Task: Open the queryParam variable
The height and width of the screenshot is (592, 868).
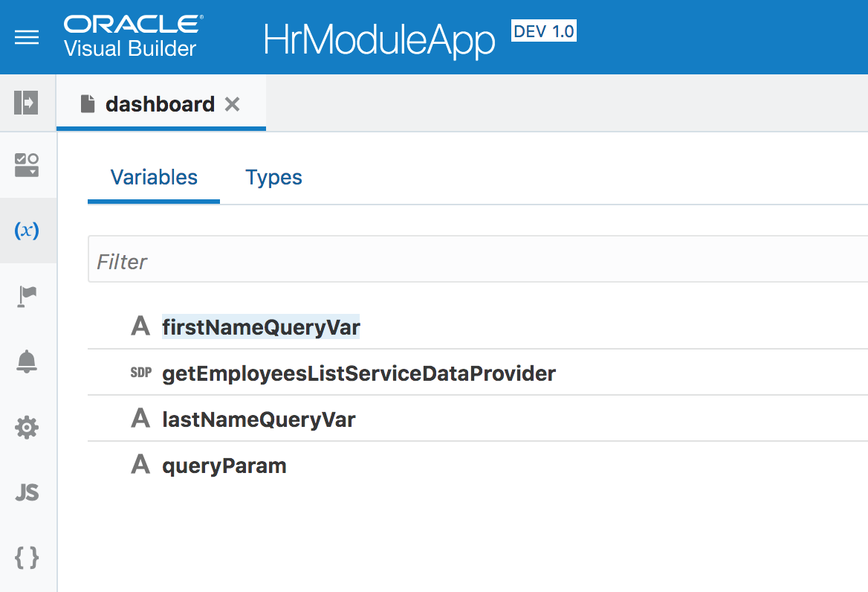Action: (224, 466)
